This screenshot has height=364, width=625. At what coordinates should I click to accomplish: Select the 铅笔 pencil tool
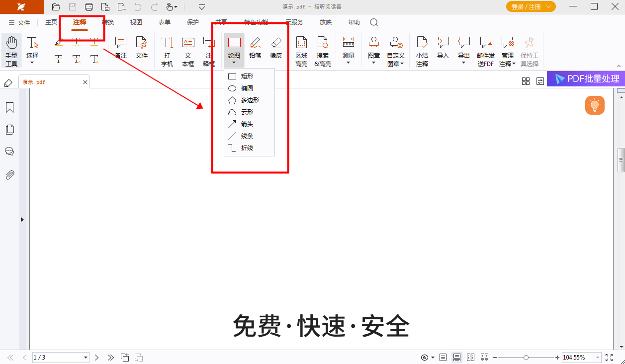[x=255, y=48]
